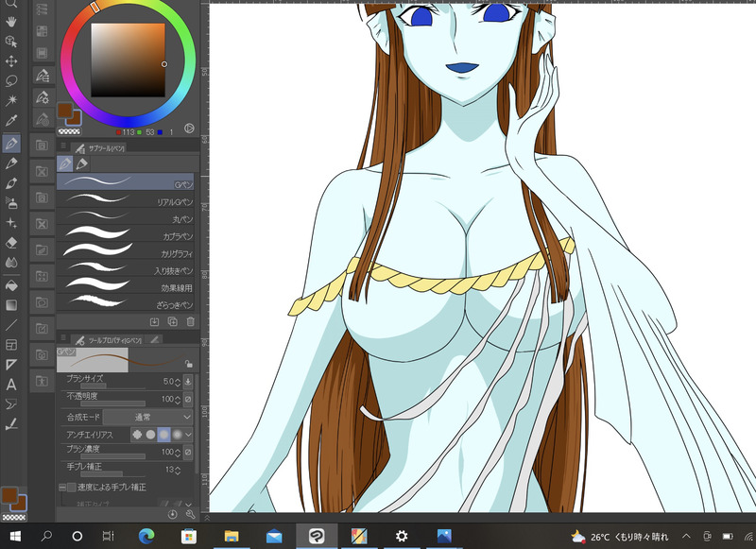Image resolution: width=756 pixels, height=549 pixels.
Task: Select the Airbrush tool
Action: coord(11,203)
